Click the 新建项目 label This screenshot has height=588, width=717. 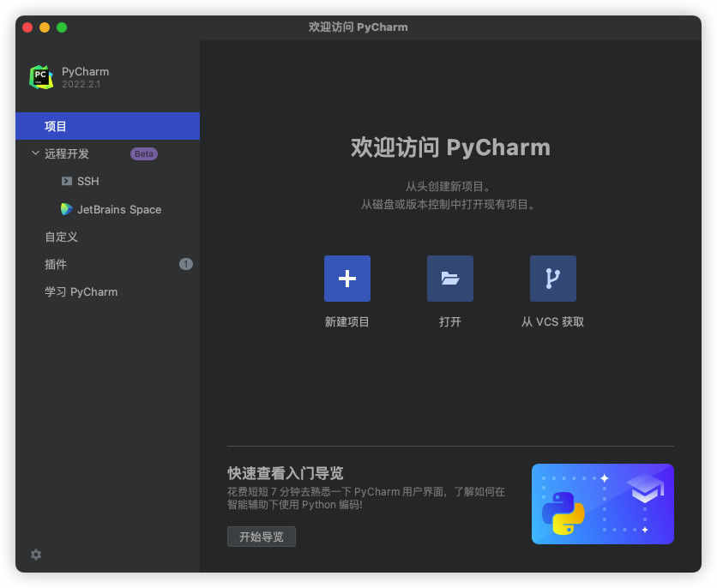pos(347,321)
